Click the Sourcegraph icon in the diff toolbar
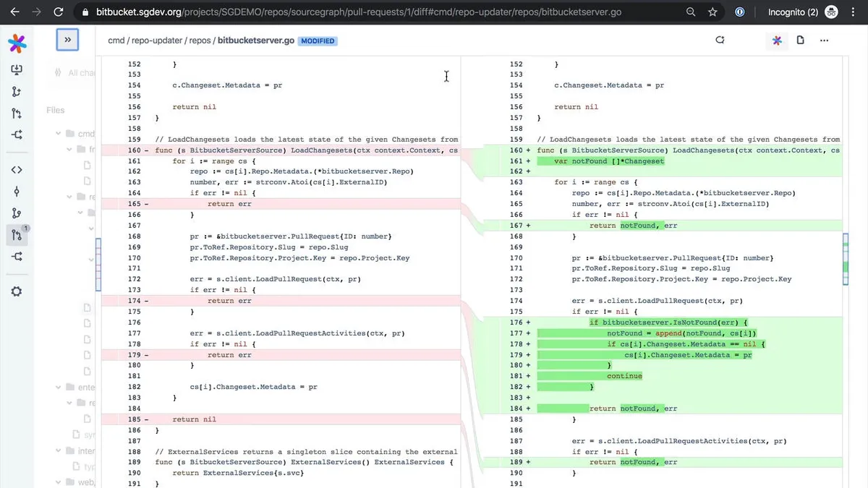Screen dimensions: 868x488 pyautogui.click(x=777, y=40)
